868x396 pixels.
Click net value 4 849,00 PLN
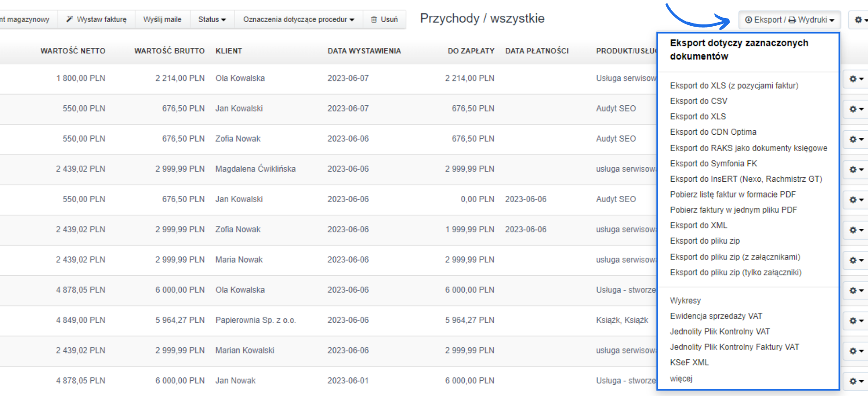80,320
